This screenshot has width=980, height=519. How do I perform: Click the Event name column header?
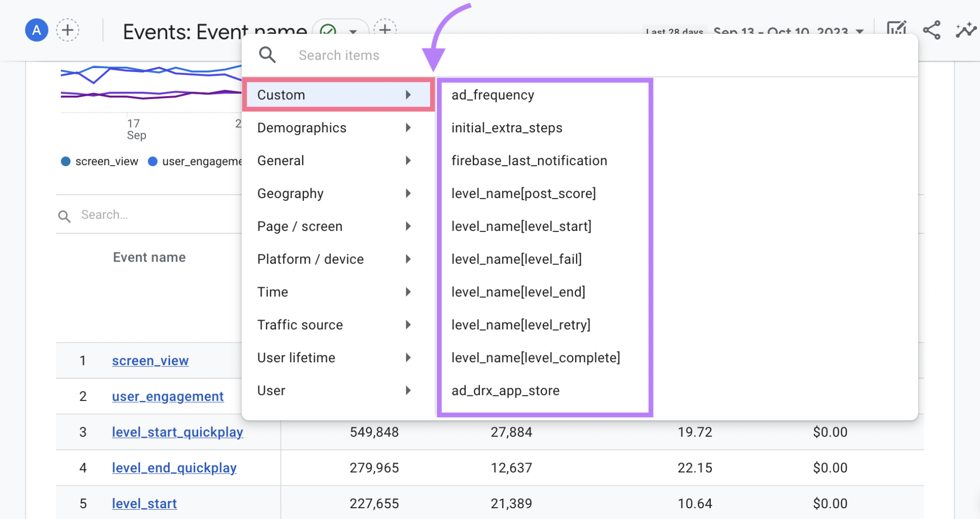click(149, 257)
